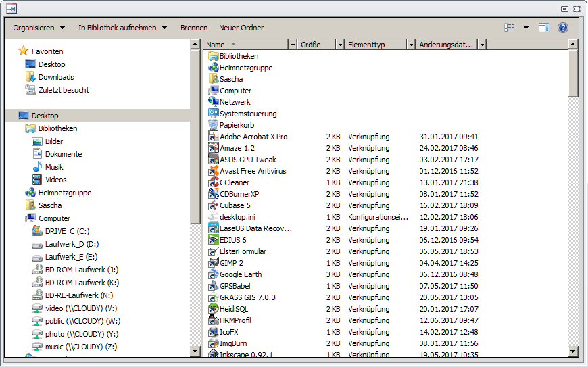Sort by the Änderungsdatum column header
Image resolution: width=588 pixels, height=367 pixels.
(447, 45)
